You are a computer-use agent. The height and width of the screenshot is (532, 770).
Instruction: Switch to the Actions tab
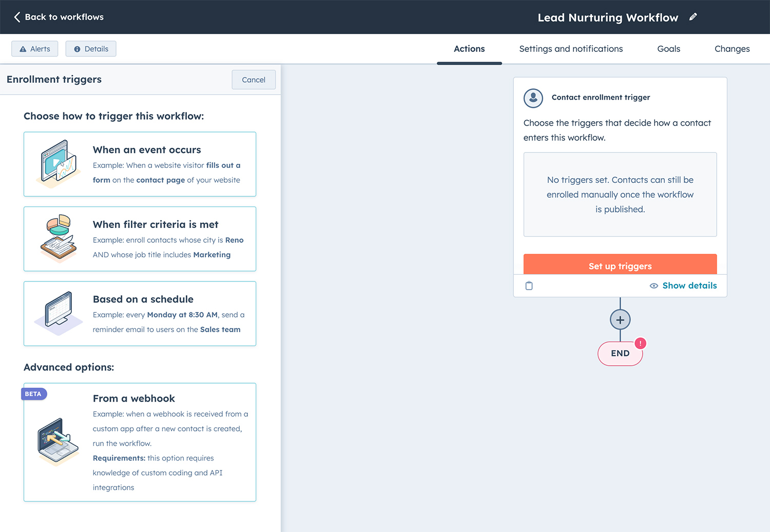[469, 49]
